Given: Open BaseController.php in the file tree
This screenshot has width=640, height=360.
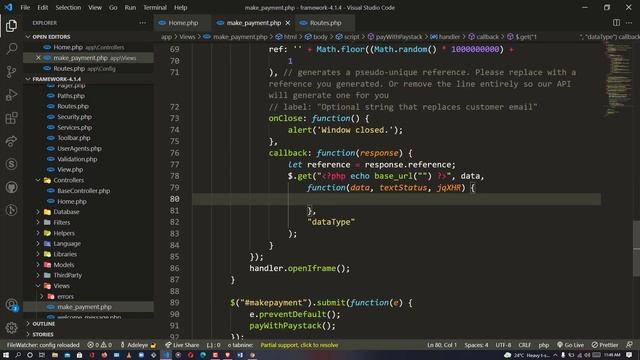Looking at the screenshot, I should pos(83,191).
